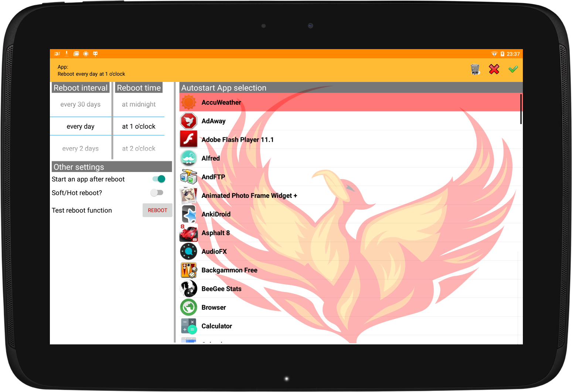Select the BeeGee Stats app icon

point(189,289)
